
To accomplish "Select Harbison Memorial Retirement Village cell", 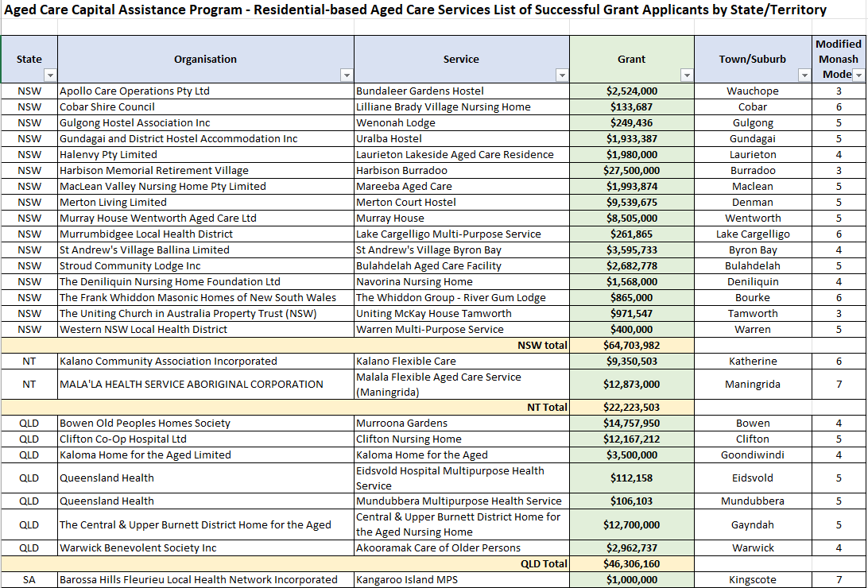I will [205, 170].
